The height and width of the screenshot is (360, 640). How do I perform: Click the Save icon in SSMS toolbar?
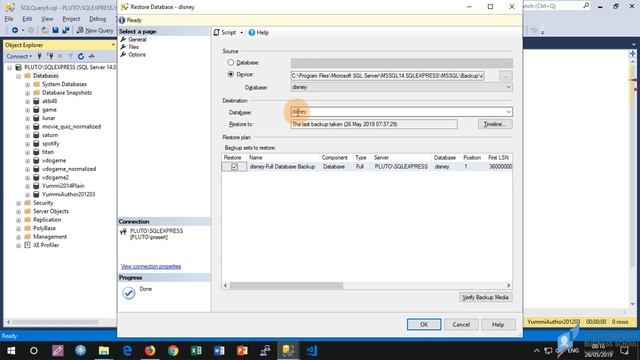pyautogui.click(x=56, y=30)
